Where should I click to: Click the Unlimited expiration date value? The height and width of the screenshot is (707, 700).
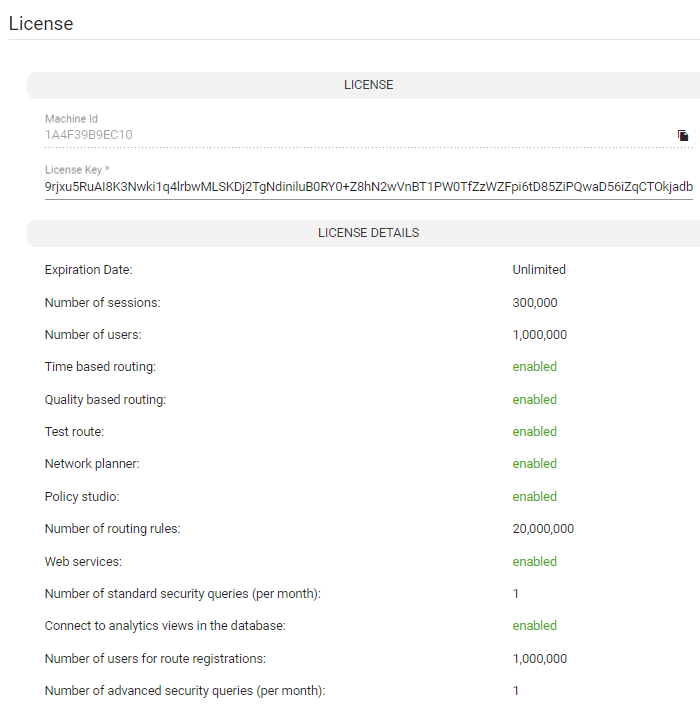(x=539, y=270)
